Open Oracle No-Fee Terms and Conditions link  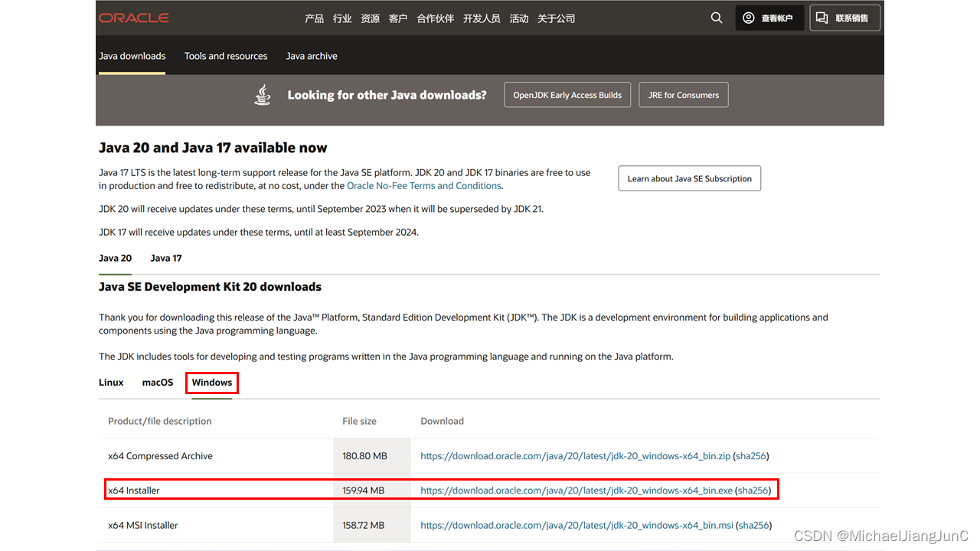(x=424, y=185)
